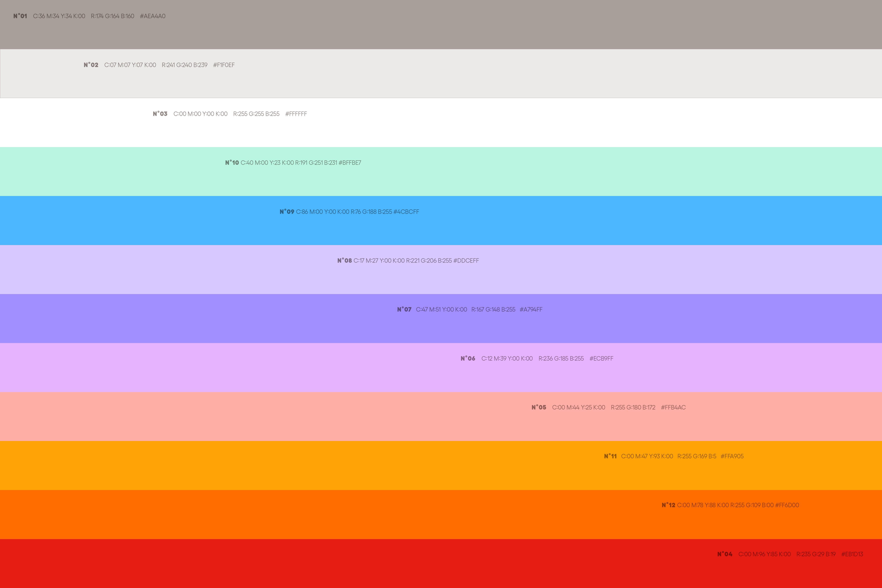
Task: Click the R:236 G:185 B:255 text
Action: (x=561, y=358)
